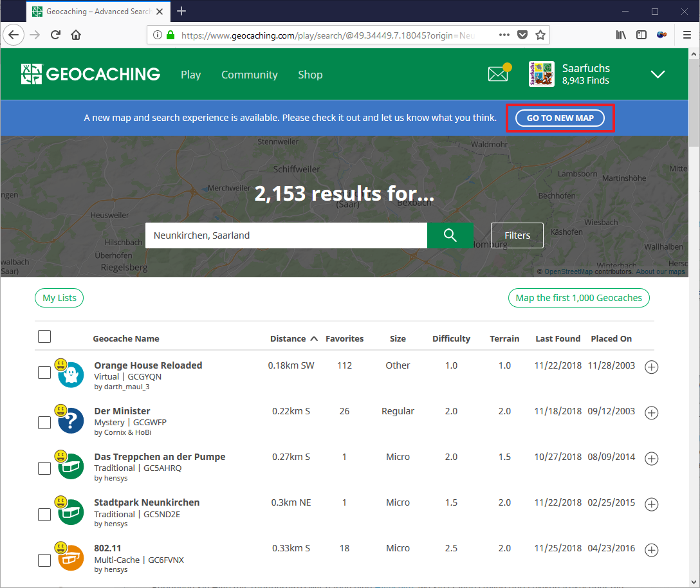Image resolution: width=700 pixels, height=588 pixels.
Task: Sort results by Last Found column
Action: [558, 339]
